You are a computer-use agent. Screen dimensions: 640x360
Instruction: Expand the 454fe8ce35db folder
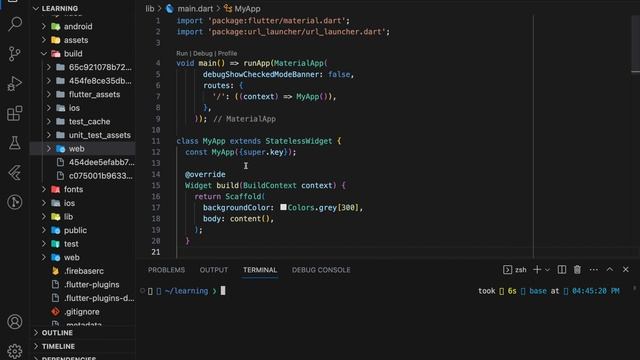pos(49,81)
